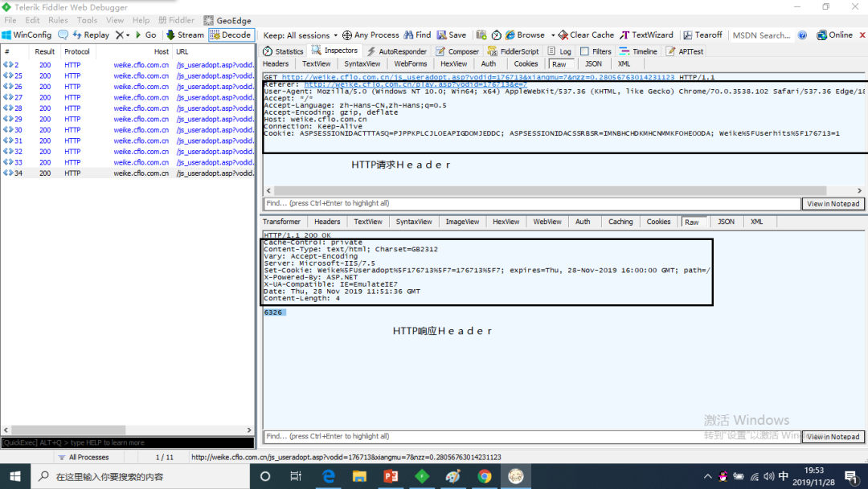Click the Go resume button
868x489 pixels.
click(x=146, y=35)
